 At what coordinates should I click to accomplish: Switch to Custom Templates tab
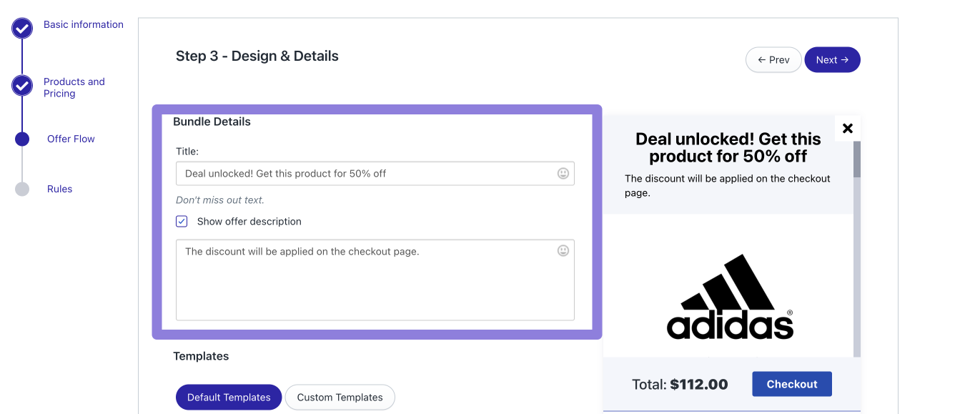coord(340,398)
